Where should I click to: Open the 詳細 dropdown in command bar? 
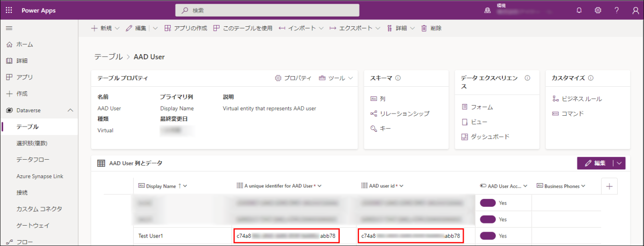[x=400, y=28]
